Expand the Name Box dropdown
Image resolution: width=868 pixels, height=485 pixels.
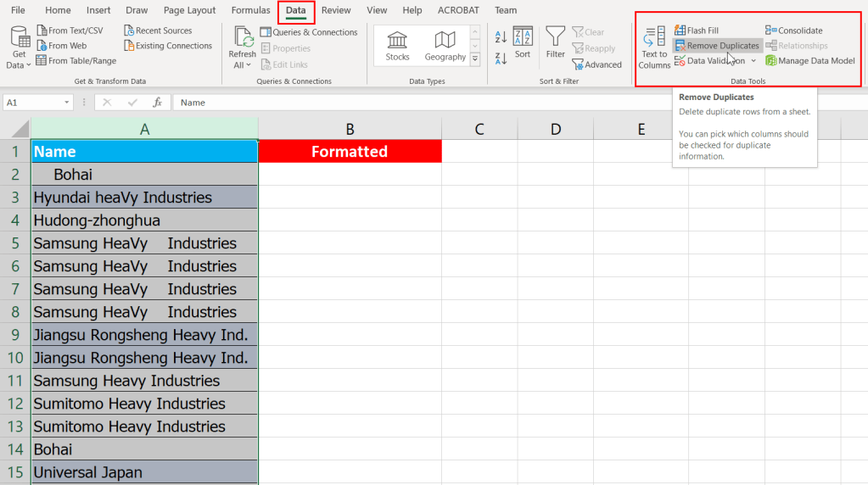point(67,103)
